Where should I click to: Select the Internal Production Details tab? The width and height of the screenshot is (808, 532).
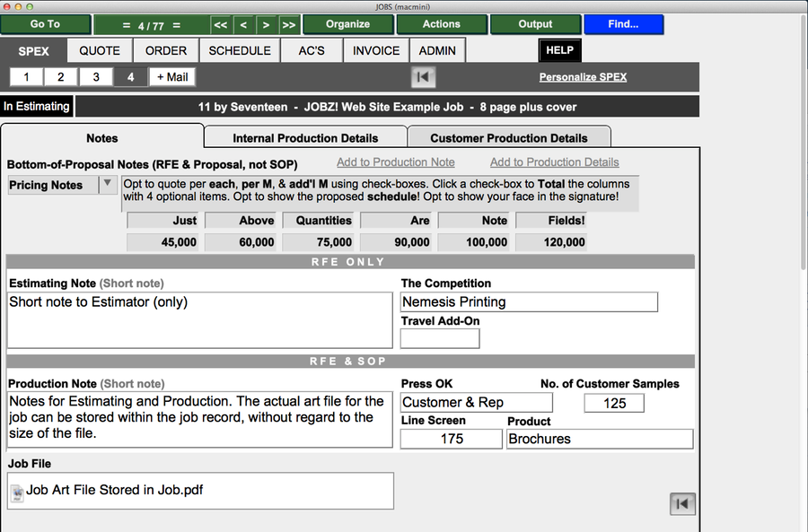pos(305,138)
